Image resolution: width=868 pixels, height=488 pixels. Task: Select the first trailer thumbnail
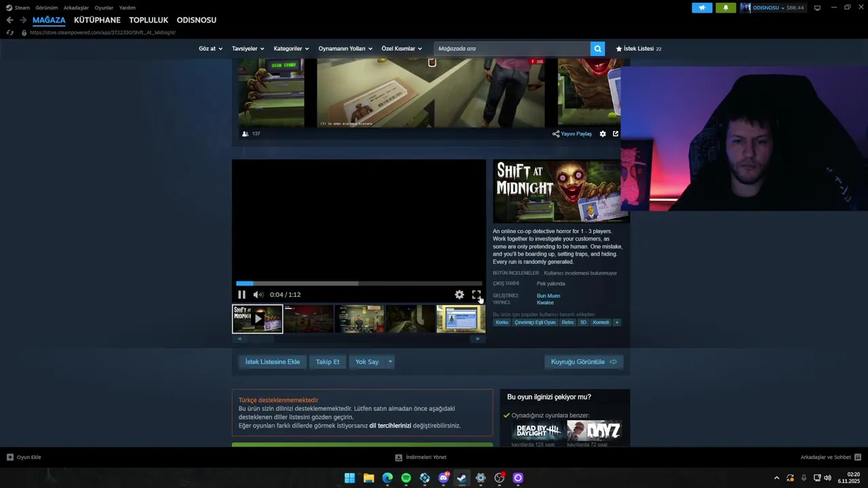click(x=258, y=319)
